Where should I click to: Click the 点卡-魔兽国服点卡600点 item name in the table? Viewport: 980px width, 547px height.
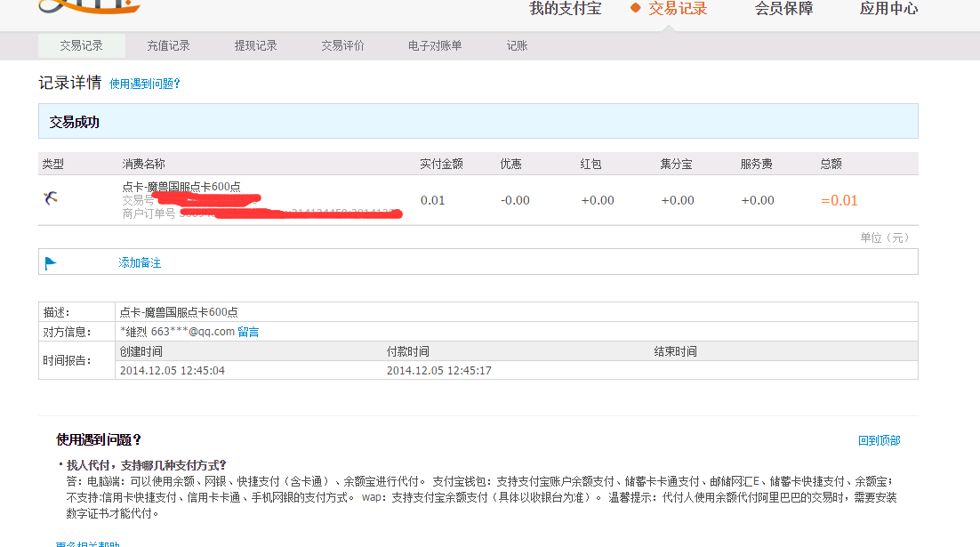pyautogui.click(x=181, y=186)
